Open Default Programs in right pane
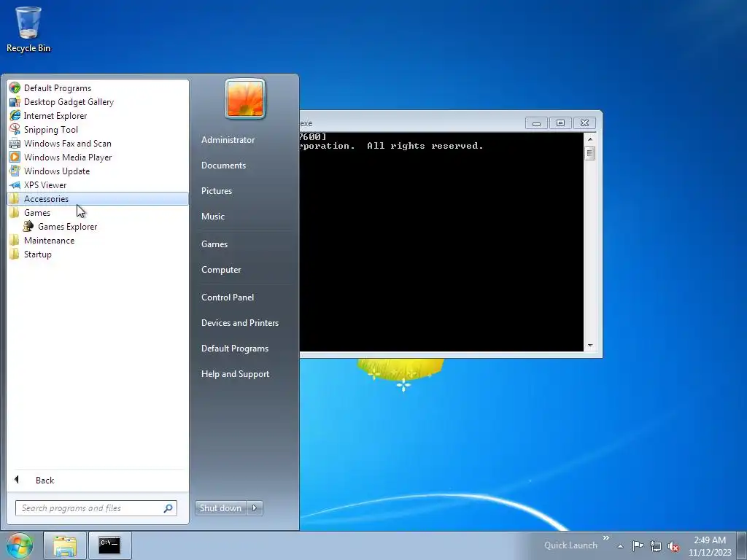Viewport: 747px width, 560px height. click(x=235, y=349)
